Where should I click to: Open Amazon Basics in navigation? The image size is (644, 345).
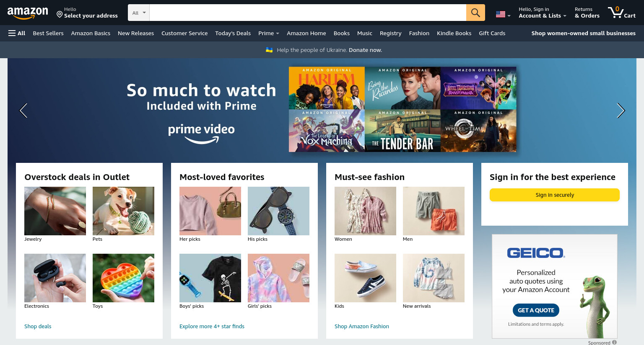point(91,33)
